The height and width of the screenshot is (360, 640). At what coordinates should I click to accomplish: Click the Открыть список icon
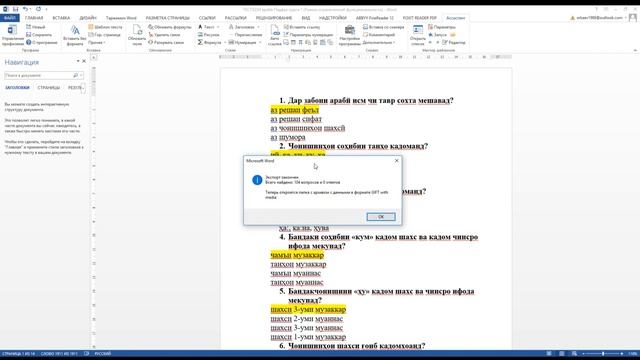tap(418, 35)
